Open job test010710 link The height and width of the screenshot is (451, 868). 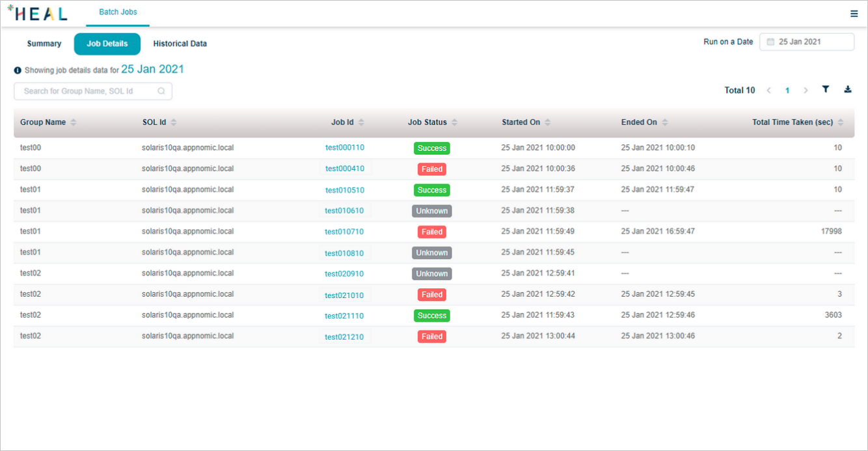345,232
